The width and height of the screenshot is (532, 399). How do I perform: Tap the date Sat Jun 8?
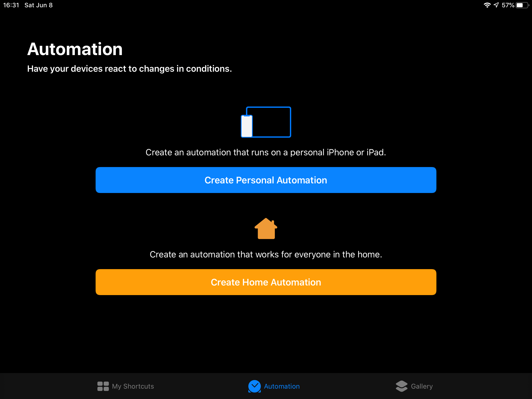38,5
